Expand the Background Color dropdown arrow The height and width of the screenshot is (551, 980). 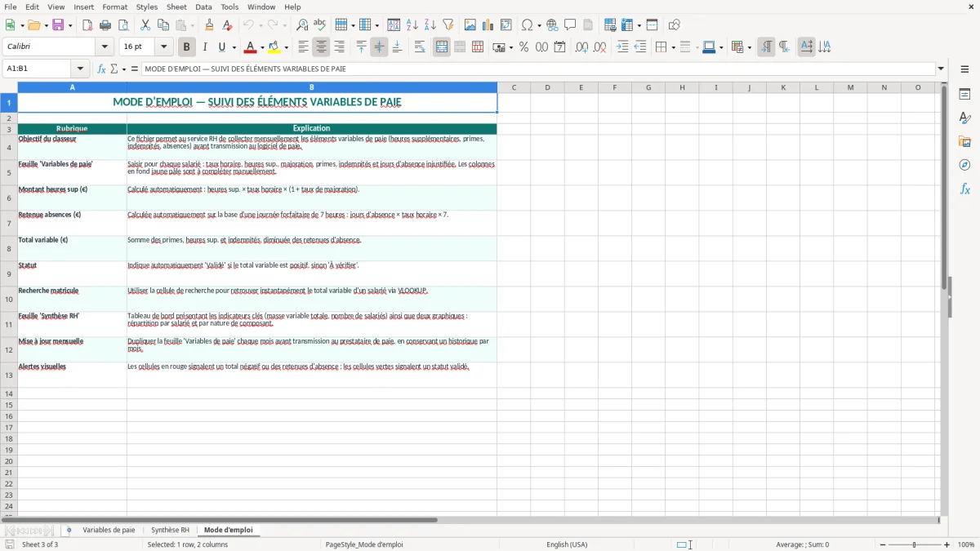point(286,47)
